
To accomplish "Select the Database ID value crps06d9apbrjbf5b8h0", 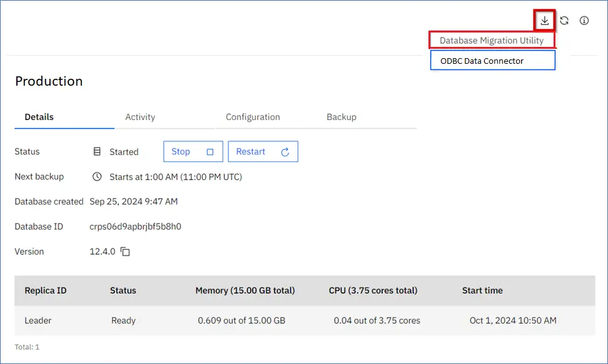I will click(135, 226).
